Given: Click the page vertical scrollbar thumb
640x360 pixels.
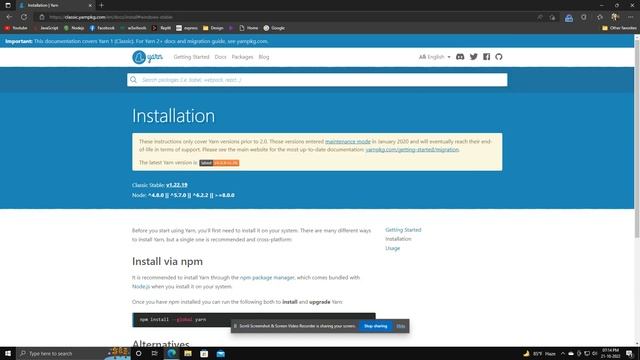Looking at the screenshot, I should (x=637, y=139).
